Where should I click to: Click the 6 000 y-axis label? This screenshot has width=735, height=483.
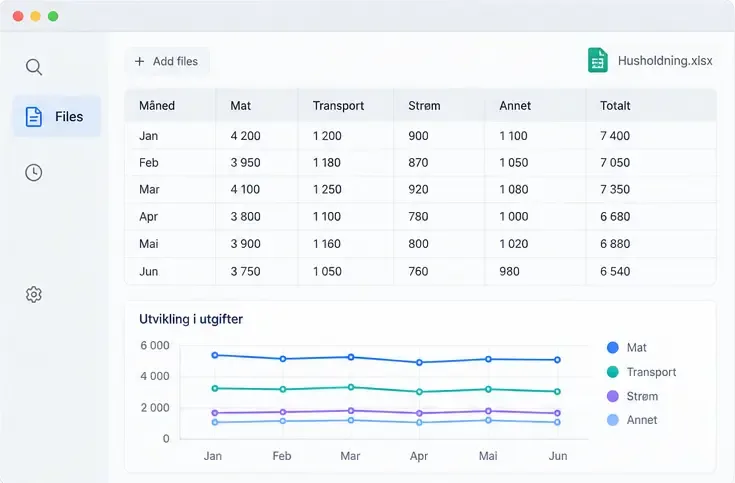(155, 346)
